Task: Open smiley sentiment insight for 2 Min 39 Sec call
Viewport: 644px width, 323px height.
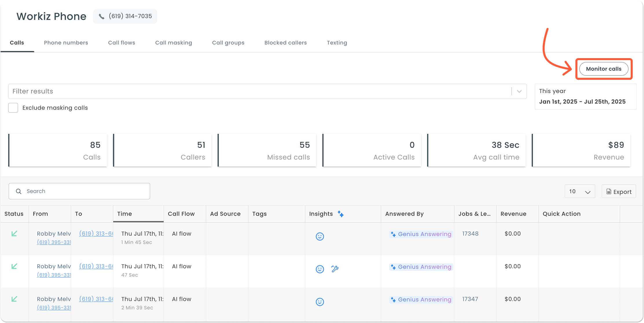Action: click(320, 302)
